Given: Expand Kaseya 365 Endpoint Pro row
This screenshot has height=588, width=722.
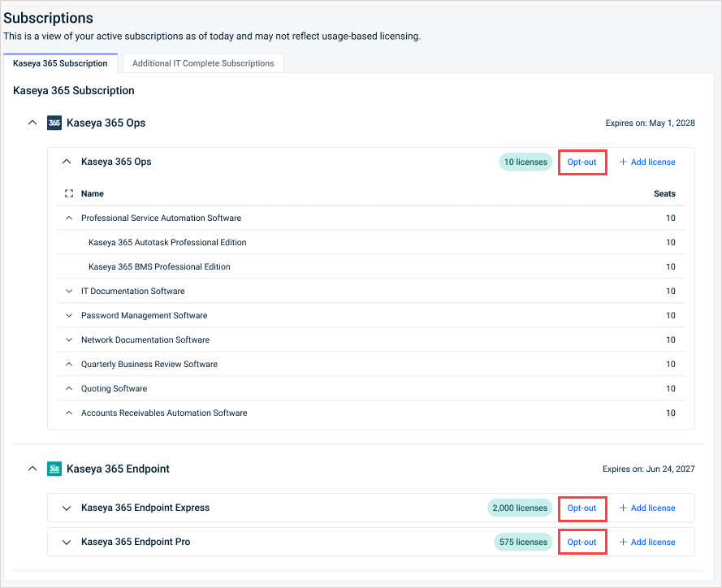Looking at the screenshot, I should tap(67, 542).
